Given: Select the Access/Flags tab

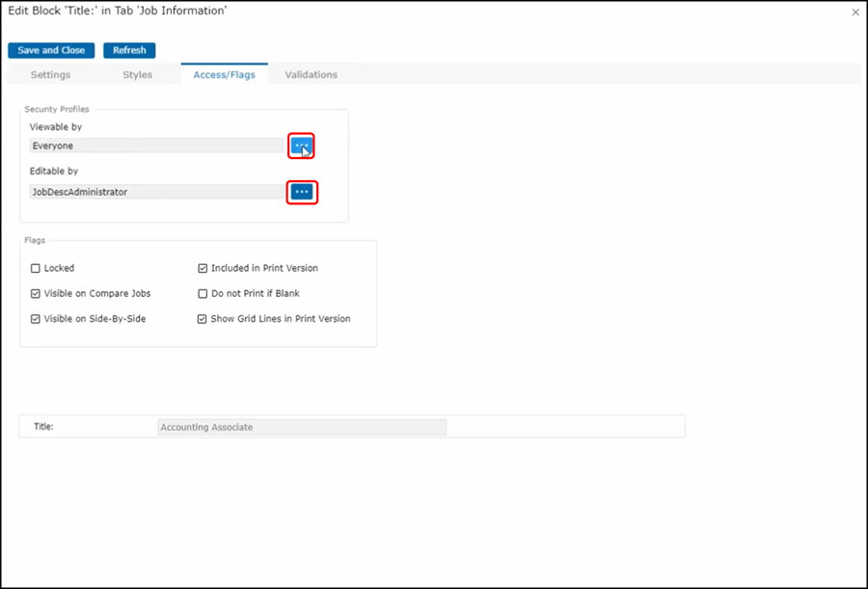Looking at the screenshot, I should point(224,74).
